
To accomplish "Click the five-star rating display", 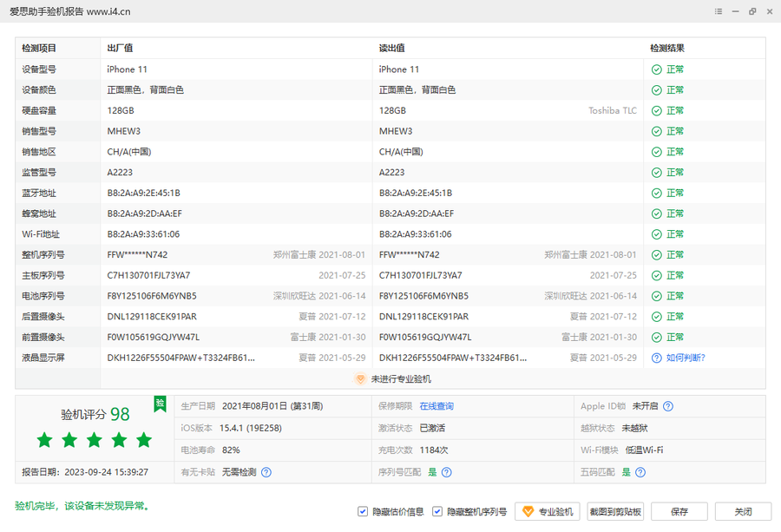I will 94,441.
